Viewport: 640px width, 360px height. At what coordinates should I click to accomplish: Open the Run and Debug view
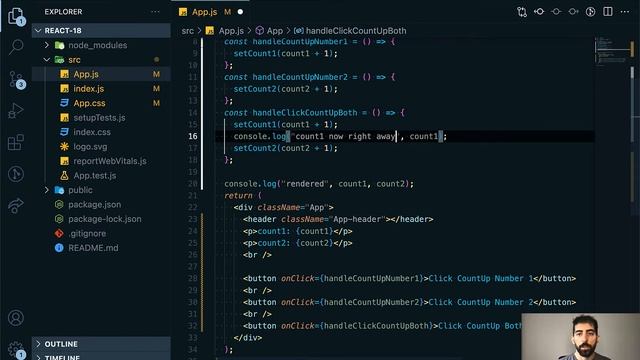click(x=16, y=111)
